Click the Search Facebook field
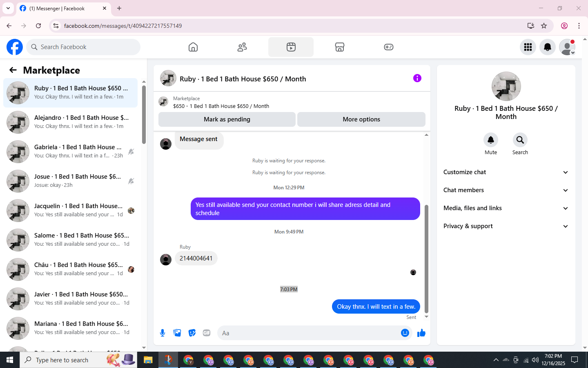 pos(83,47)
